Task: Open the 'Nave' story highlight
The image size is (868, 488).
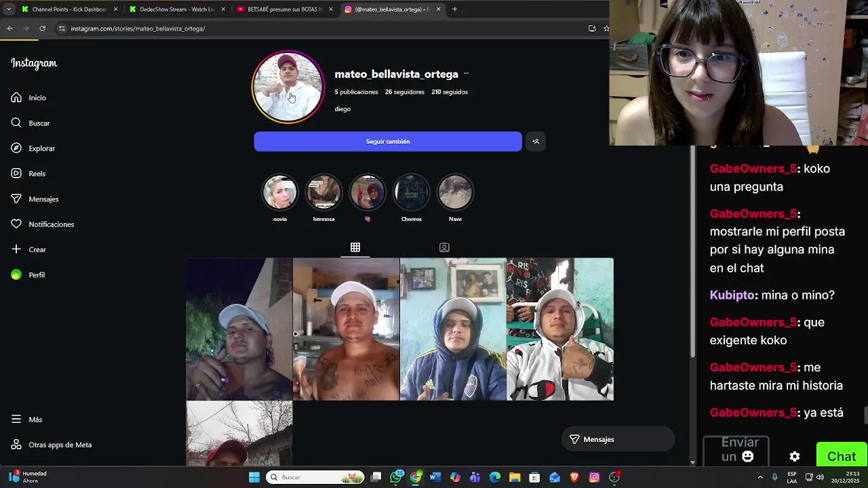Action: (x=455, y=192)
